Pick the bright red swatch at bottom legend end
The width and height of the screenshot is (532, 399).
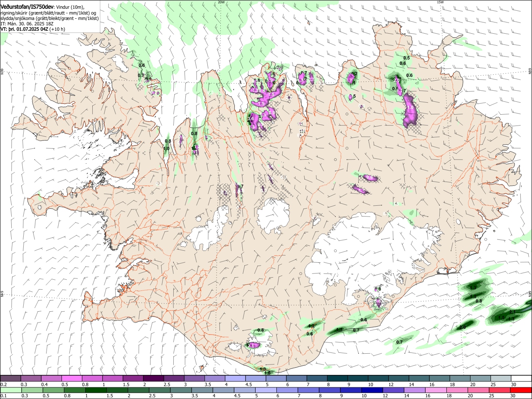tap(521, 390)
